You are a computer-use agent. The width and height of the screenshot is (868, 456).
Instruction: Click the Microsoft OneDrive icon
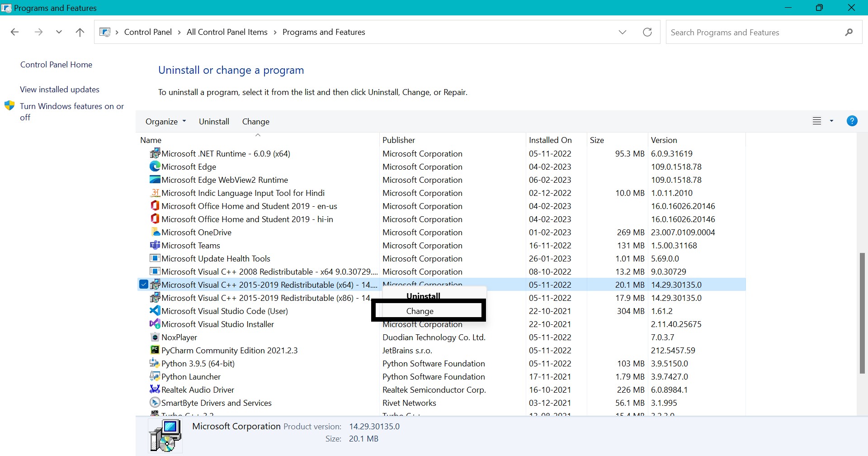coord(155,232)
